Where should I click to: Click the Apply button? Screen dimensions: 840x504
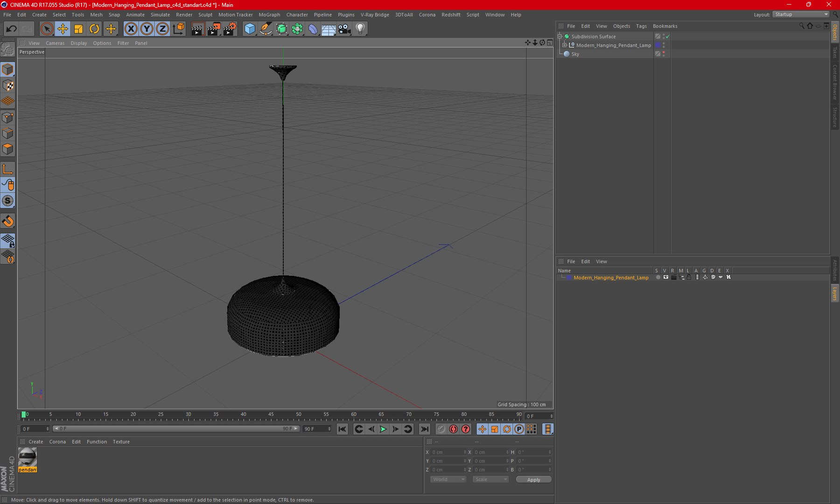[533, 480]
